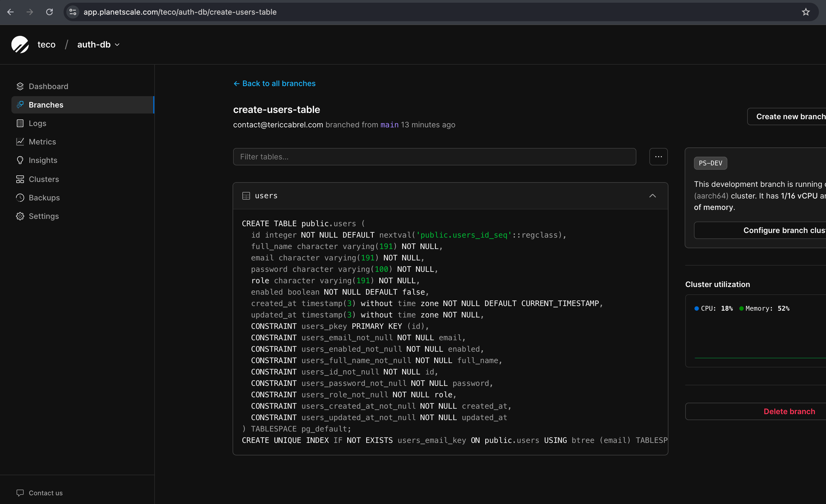Bookmark this page with the star
Image resolution: width=826 pixels, height=504 pixels.
(x=806, y=12)
